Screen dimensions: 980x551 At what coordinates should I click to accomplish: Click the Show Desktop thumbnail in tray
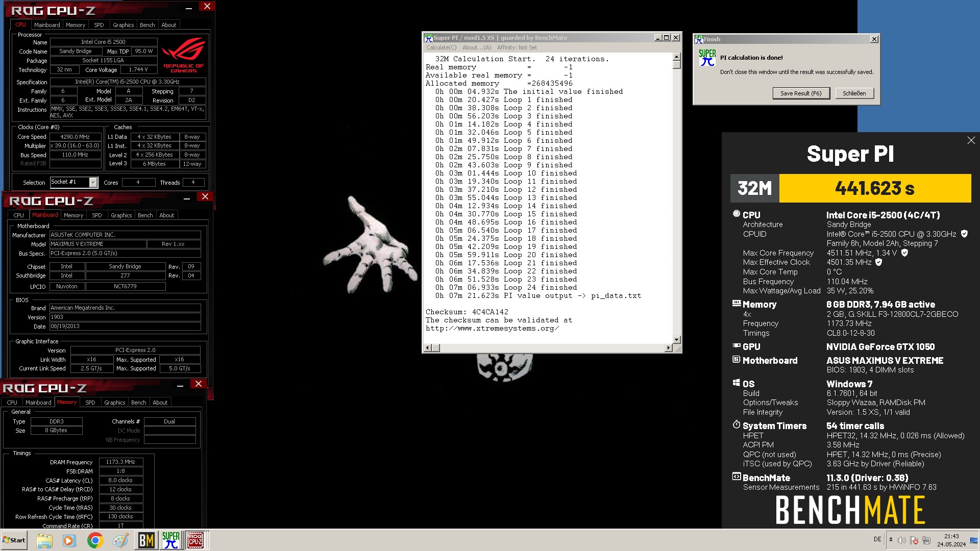point(974,540)
